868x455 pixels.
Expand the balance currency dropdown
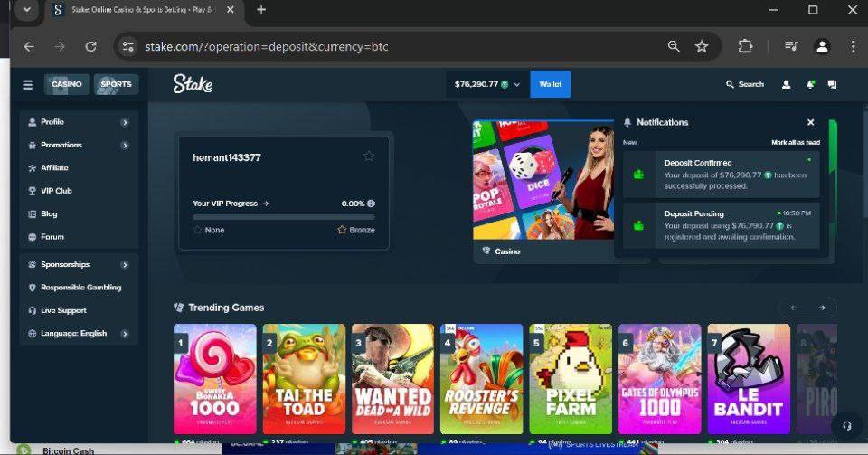click(x=517, y=84)
